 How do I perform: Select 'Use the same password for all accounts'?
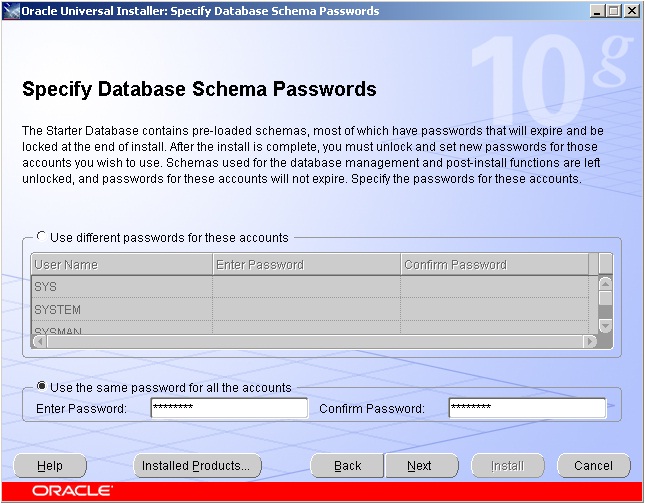(x=42, y=387)
